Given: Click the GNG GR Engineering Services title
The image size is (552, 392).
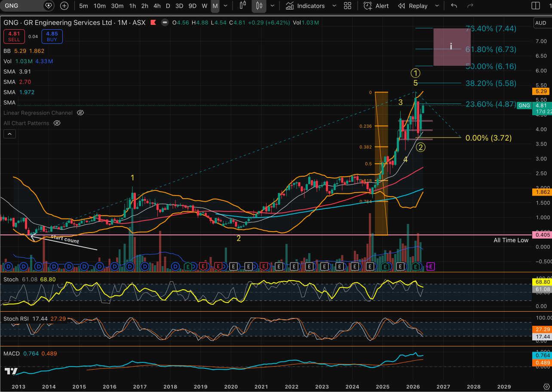Looking at the screenshot, I should tap(74, 23).
